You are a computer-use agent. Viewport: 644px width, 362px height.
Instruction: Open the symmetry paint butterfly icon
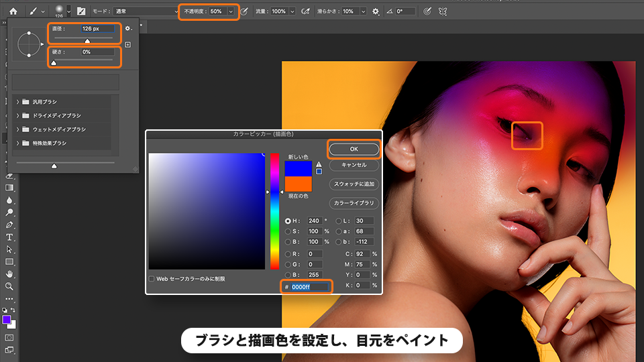(443, 11)
